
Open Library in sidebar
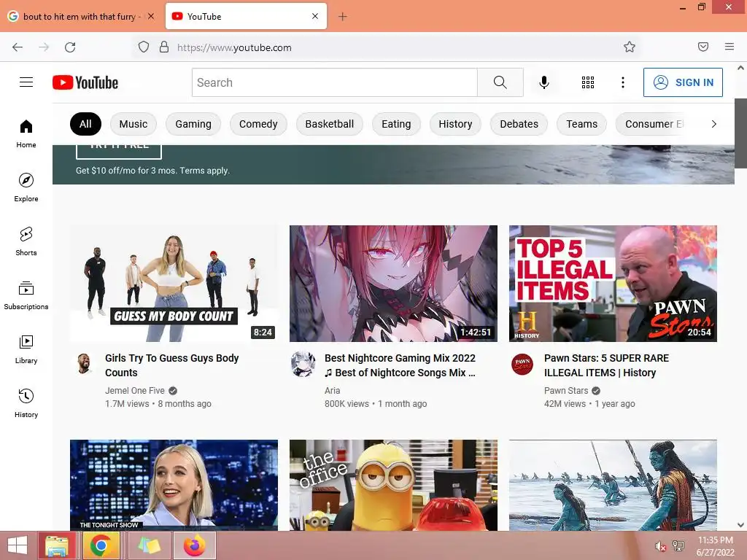click(26, 349)
